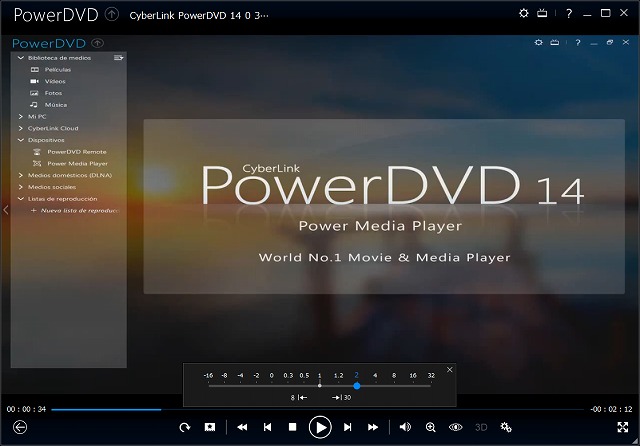Viewport: 640px width, 446px height.
Task: Select speed 2 on the speed slider
Action: tap(356, 375)
